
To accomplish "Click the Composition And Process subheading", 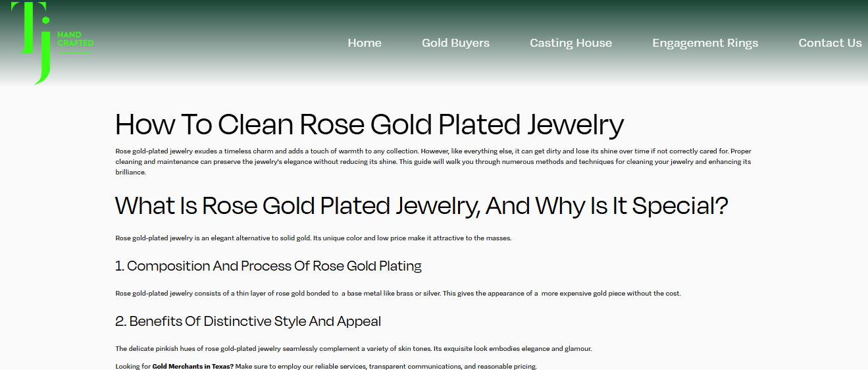I will tap(268, 266).
